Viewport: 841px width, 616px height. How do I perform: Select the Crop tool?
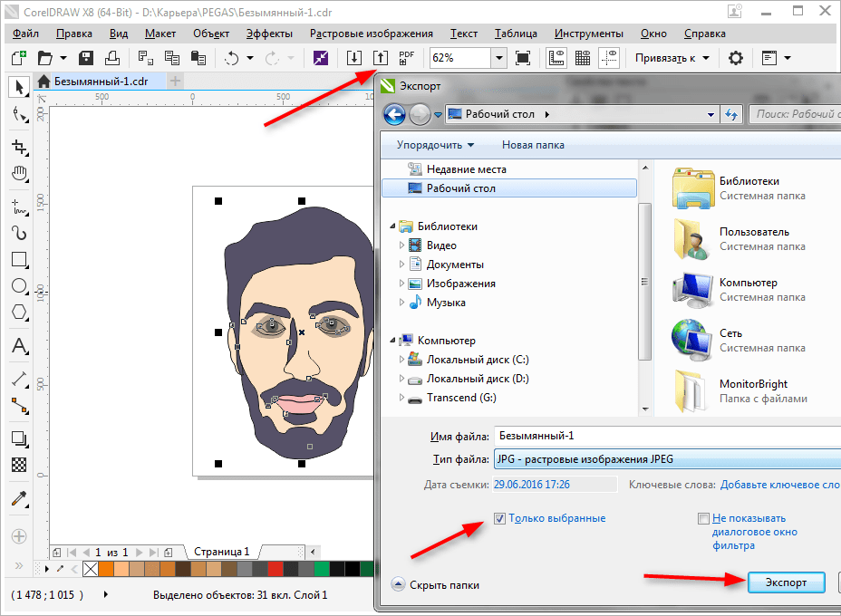[18, 147]
